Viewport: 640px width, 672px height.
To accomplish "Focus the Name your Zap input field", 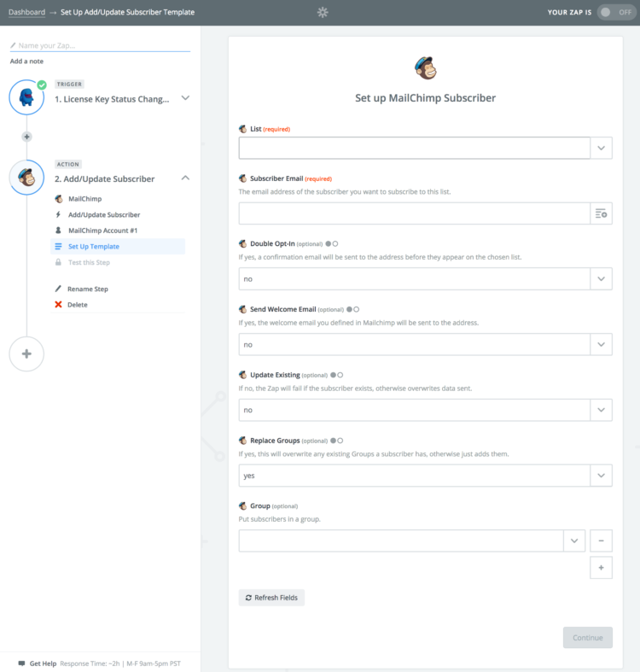I will [x=100, y=45].
